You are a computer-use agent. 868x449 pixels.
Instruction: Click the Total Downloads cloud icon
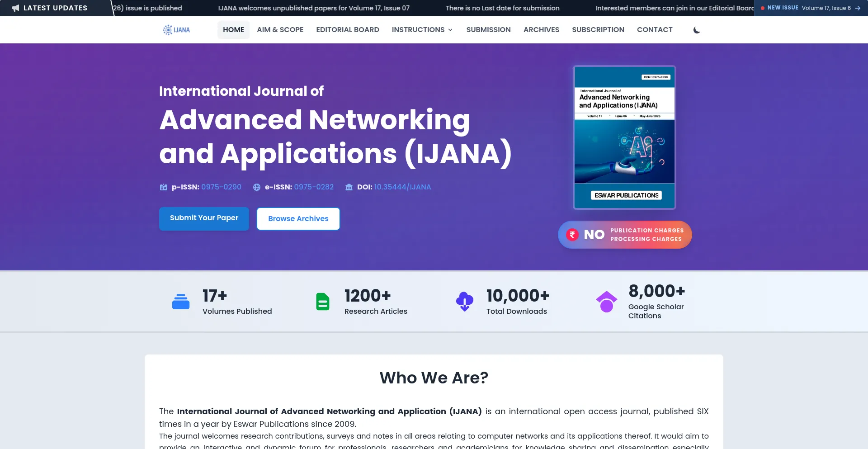[x=465, y=302]
